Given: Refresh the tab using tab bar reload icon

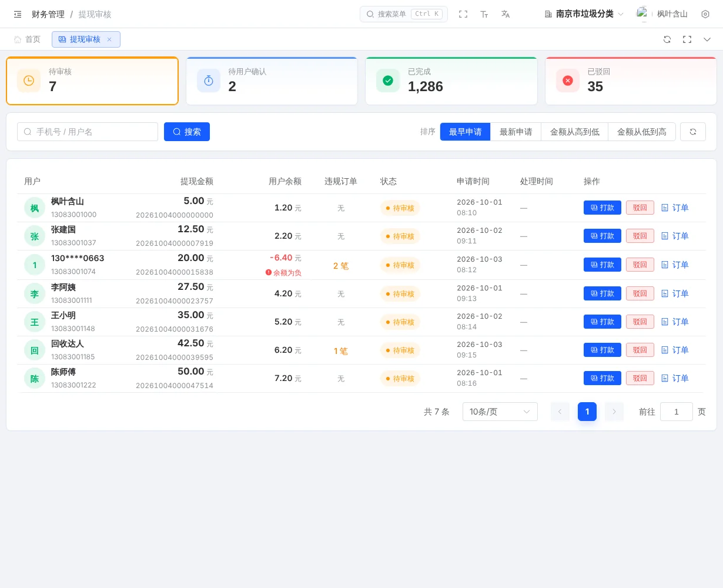Looking at the screenshot, I should coord(667,39).
